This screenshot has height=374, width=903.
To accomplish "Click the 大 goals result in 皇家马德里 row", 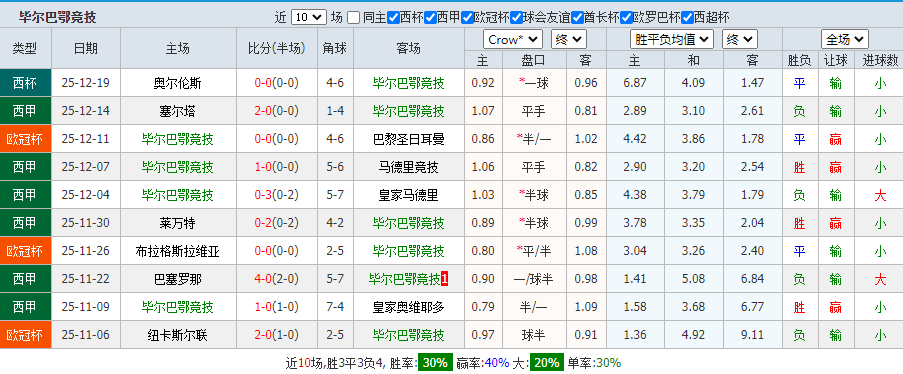I will click(x=880, y=195).
